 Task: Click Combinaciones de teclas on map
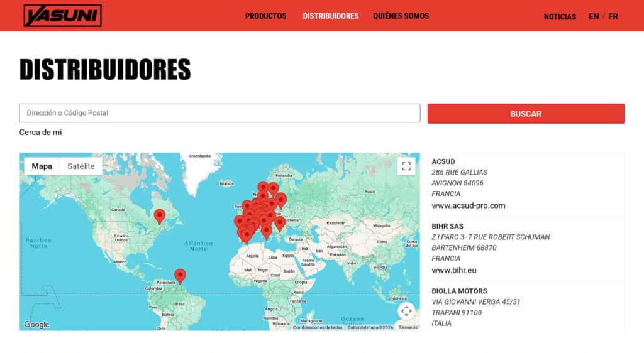[318, 327]
